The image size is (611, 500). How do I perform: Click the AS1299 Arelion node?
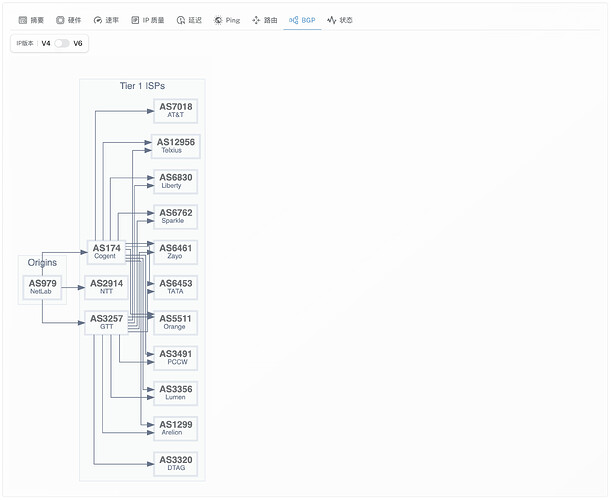coord(176,428)
